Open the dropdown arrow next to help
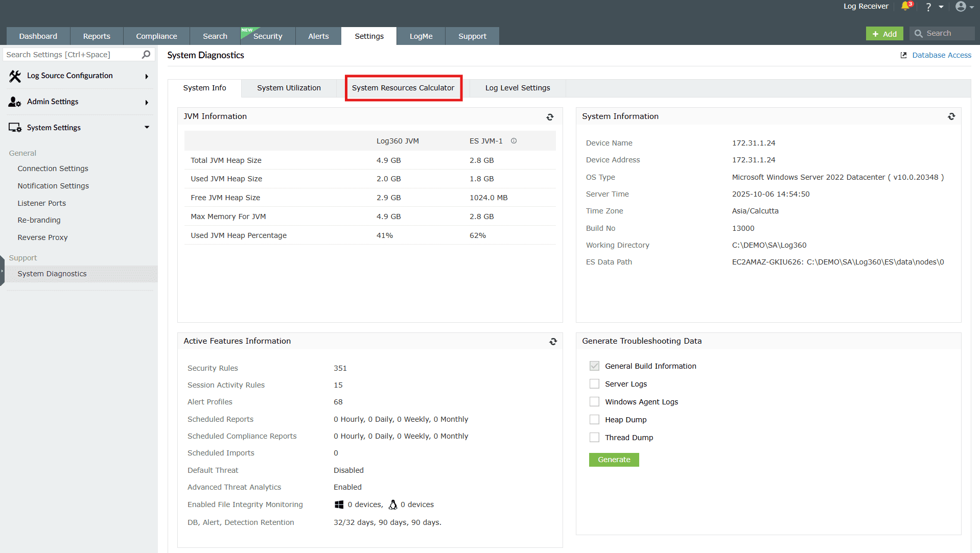Screen dimensions: 980x553 tap(941, 7)
